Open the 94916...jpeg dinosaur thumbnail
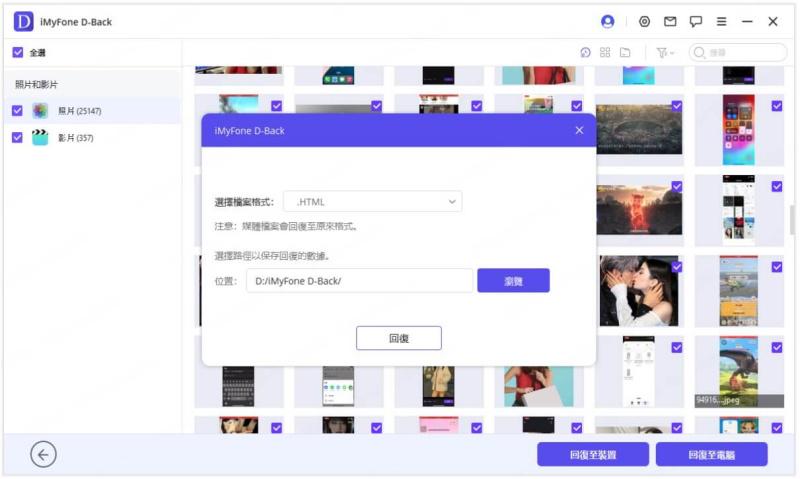 738,371
